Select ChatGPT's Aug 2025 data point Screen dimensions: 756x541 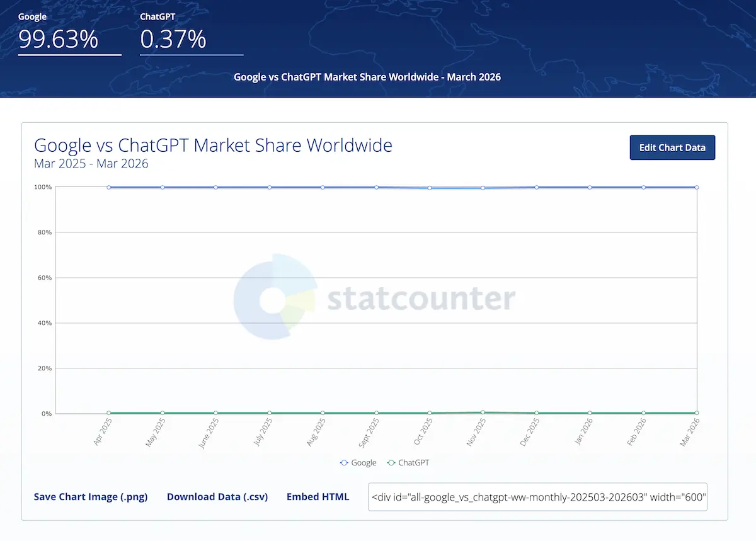[323, 413]
